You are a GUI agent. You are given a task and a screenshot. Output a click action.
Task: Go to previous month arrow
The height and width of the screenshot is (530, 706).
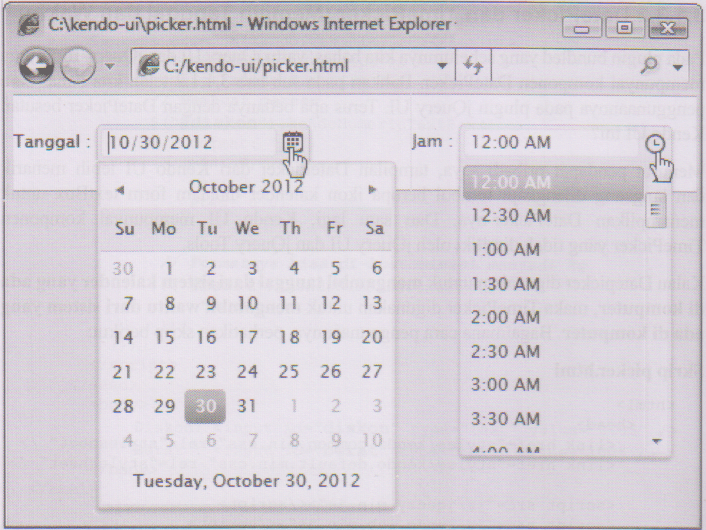click(x=120, y=188)
